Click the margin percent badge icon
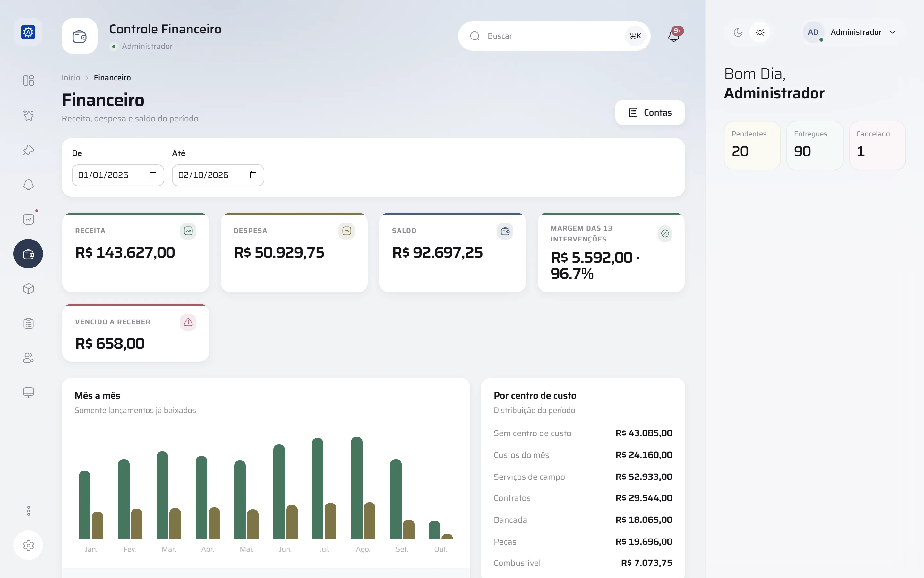This screenshot has height=578, width=924. (x=665, y=233)
